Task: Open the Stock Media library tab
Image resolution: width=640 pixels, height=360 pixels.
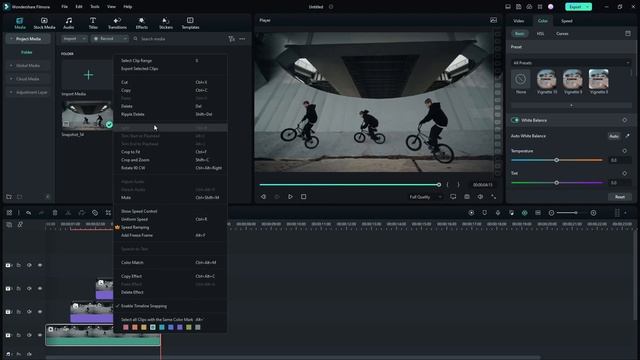Action: click(x=44, y=23)
